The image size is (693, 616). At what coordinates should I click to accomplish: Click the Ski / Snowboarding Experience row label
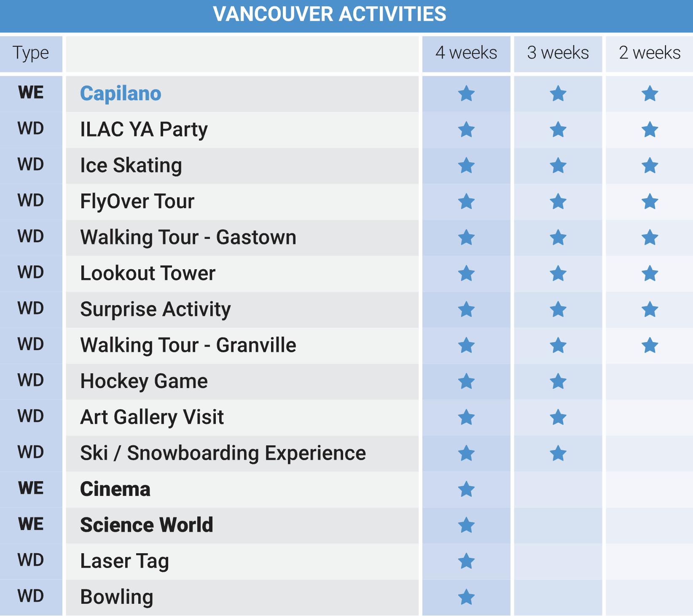tap(223, 453)
